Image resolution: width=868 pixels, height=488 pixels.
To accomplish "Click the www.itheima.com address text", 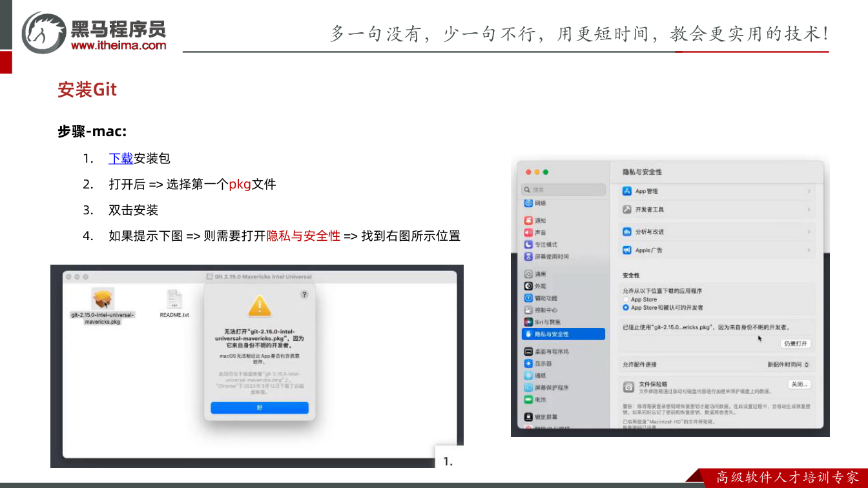I will (x=119, y=45).
